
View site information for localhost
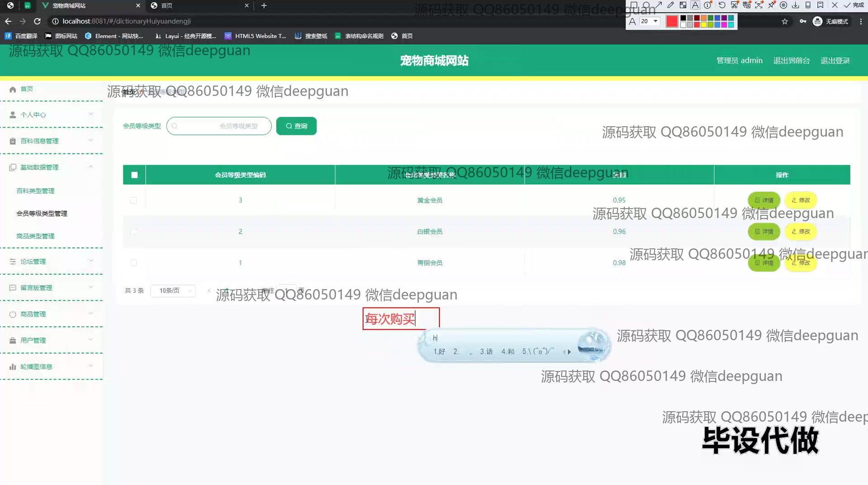pos(55,21)
